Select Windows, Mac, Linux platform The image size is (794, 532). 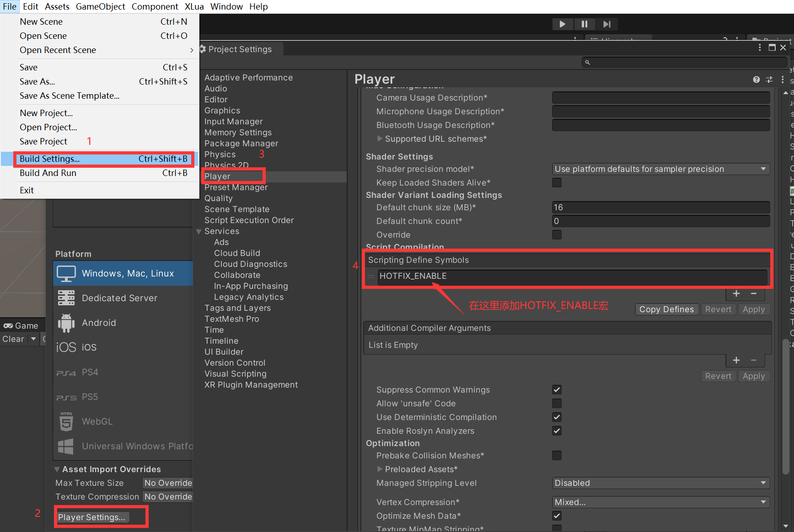(x=123, y=273)
